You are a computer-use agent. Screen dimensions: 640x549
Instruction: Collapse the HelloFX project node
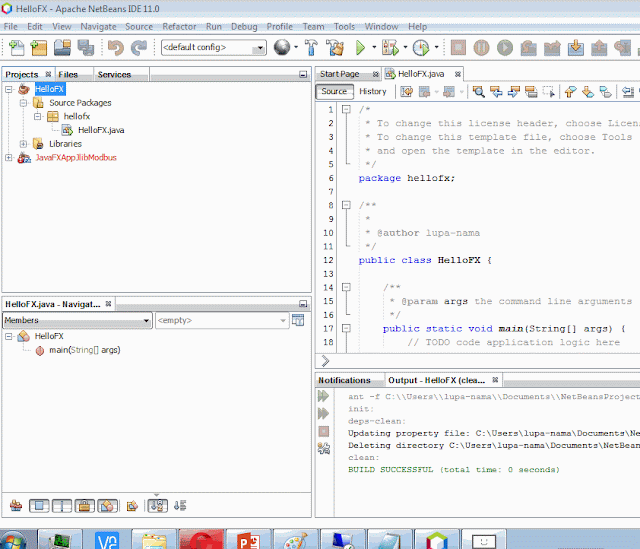click(x=9, y=89)
